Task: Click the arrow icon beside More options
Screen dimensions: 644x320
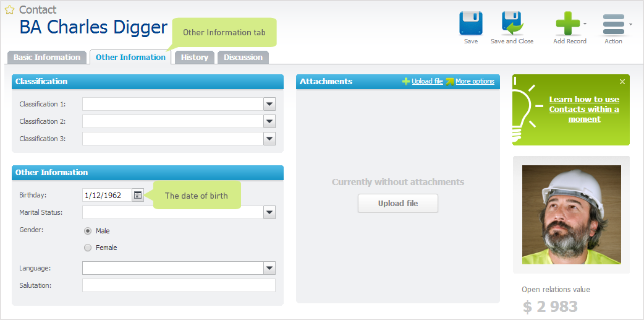Action: point(450,82)
